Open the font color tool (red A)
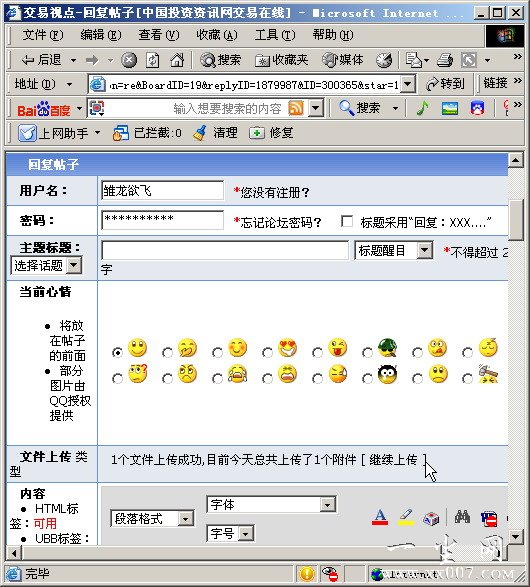This screenshot has width=530, height=587. pyautogui.click(x=380, y=517)
